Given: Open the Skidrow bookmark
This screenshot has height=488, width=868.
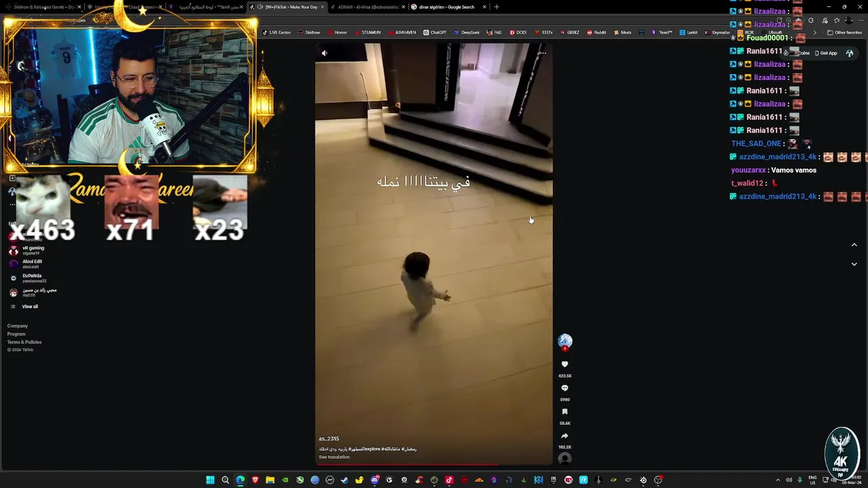Looking at the screenshot, I should pos(309,33).
